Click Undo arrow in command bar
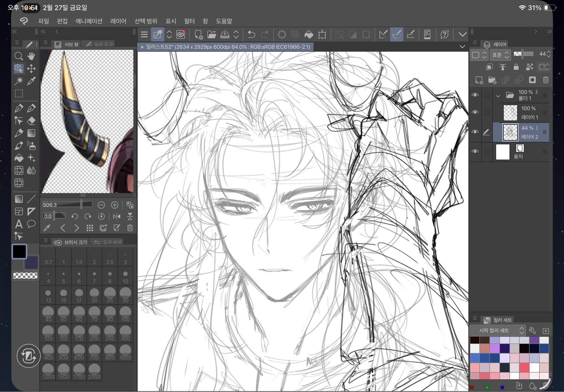 [251, 34]
